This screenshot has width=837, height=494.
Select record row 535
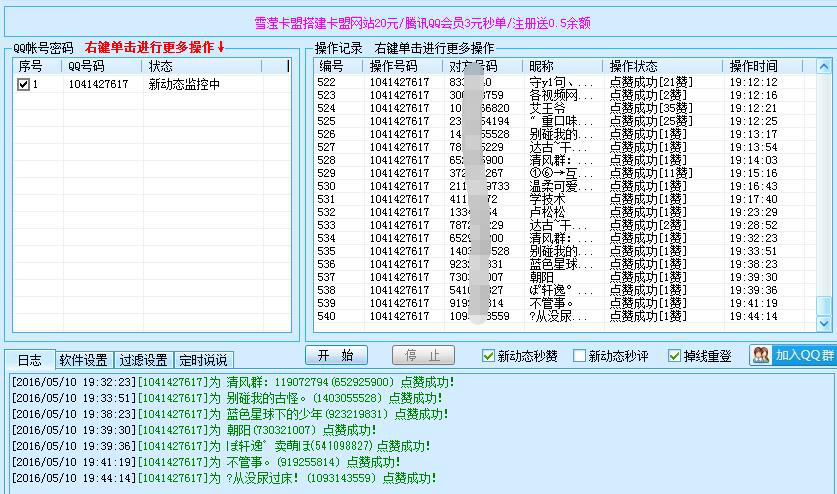click(x=565, y=251)
